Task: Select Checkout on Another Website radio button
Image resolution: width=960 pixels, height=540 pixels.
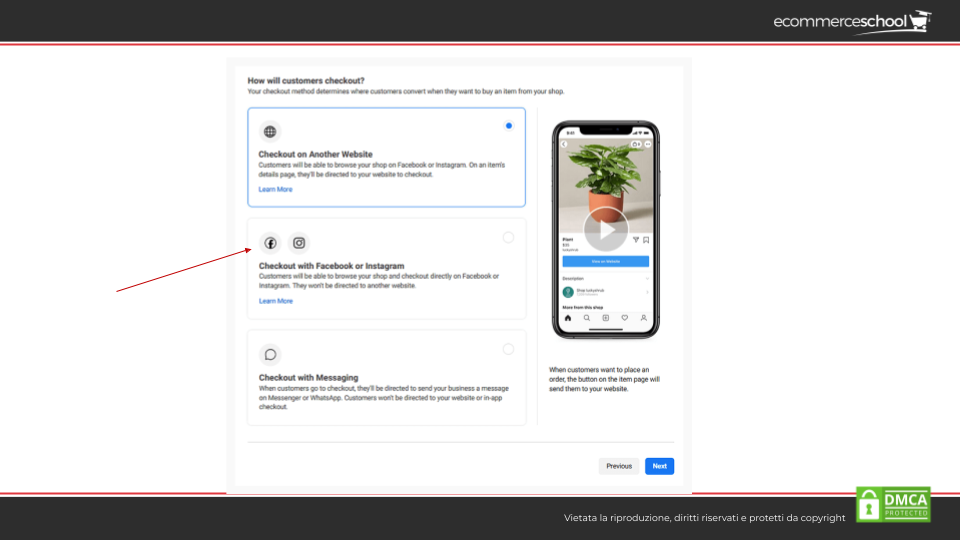Action: click(x=509, y=126)
